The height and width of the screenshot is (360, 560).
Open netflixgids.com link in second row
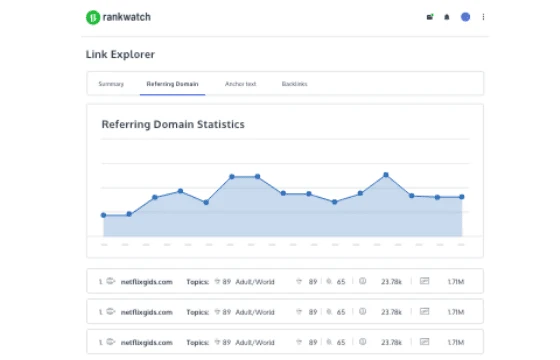[146, 312]
